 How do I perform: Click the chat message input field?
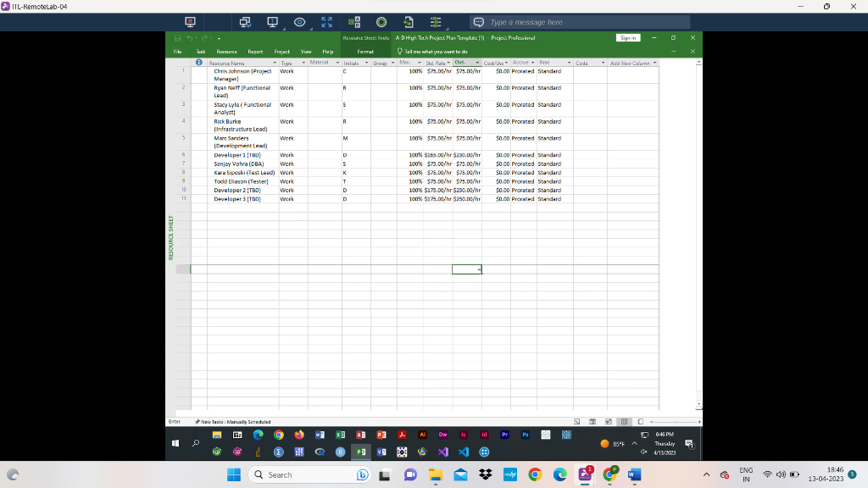point(580,22)
